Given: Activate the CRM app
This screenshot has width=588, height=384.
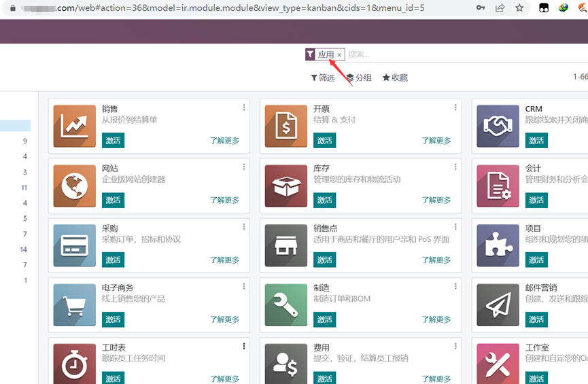Looking at the screenshot, I should pyautogui.click(x=536, y=141).
